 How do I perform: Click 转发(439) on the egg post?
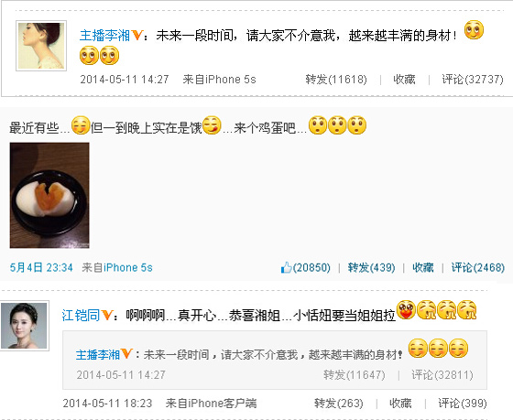tap(371, 268)
